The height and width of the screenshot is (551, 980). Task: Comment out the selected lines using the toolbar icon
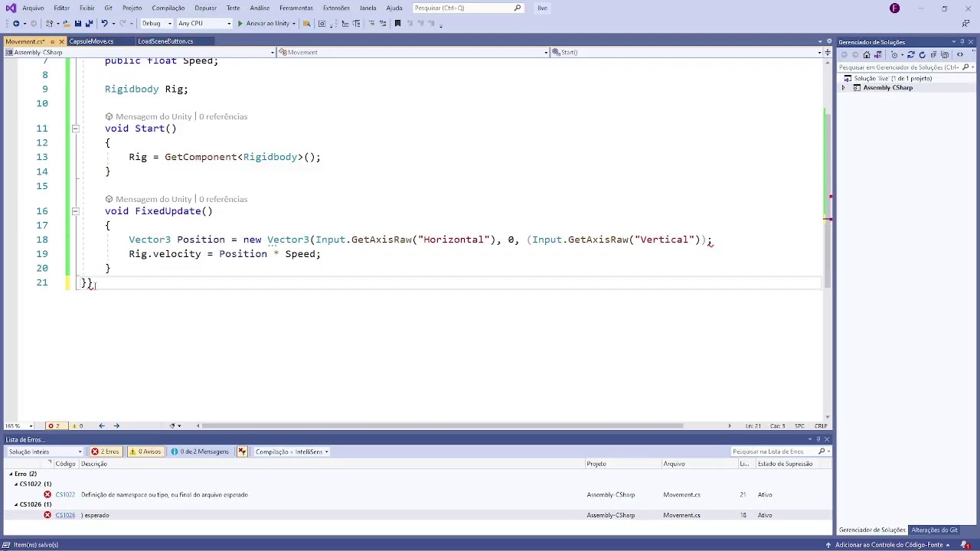372,23
